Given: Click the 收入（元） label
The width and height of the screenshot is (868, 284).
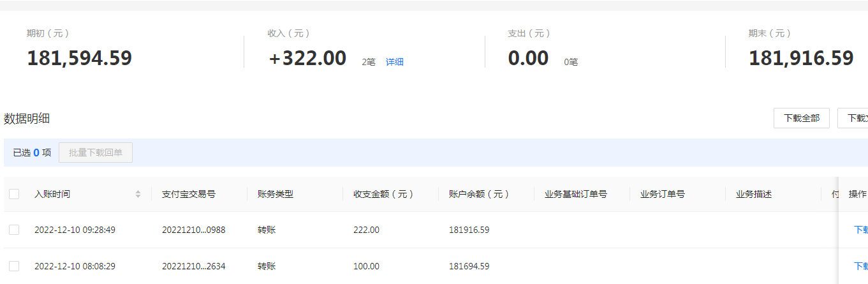Looking at the screenshot, I should point(290,33).
